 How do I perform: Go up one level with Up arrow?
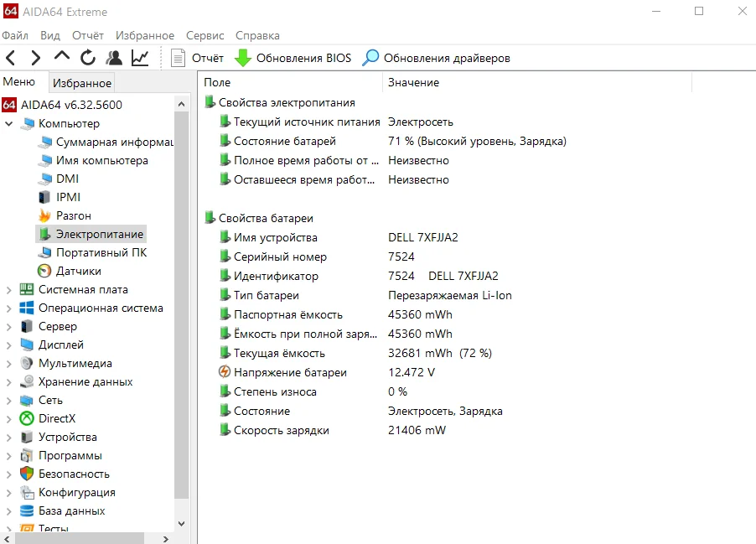tap(62, 56)
